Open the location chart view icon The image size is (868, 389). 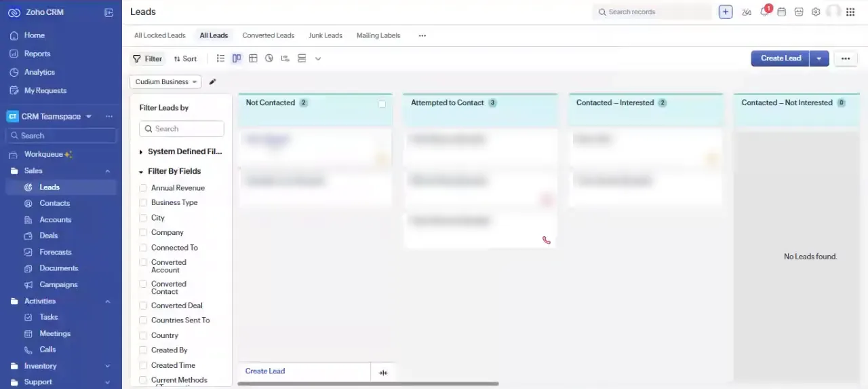[285, 58]
